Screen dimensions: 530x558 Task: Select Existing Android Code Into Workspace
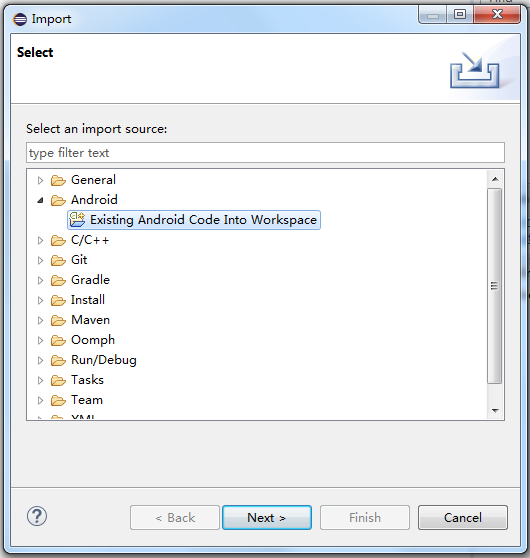click(x=194, y=220)
